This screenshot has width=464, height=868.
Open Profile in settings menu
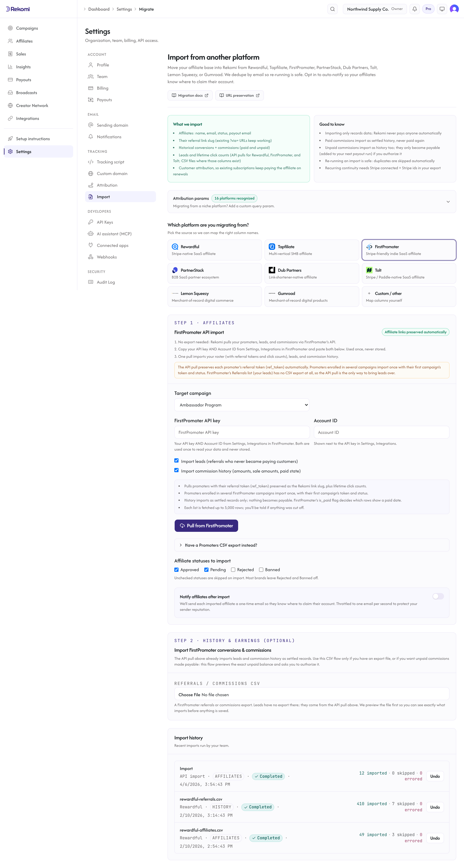point(120,65)
